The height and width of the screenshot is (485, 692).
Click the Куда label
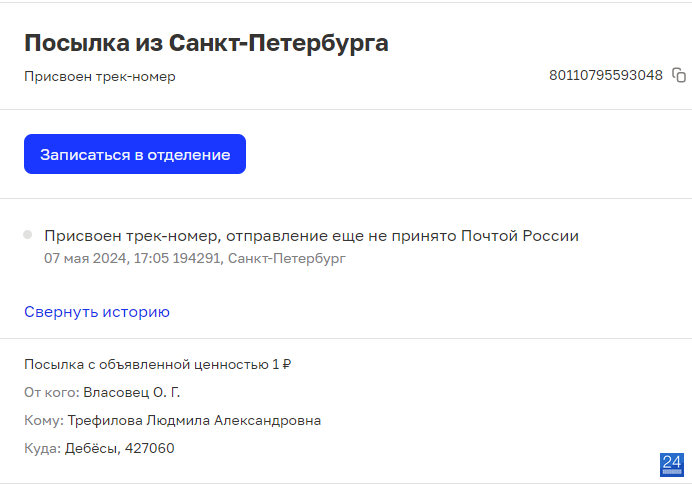(42, 448)
